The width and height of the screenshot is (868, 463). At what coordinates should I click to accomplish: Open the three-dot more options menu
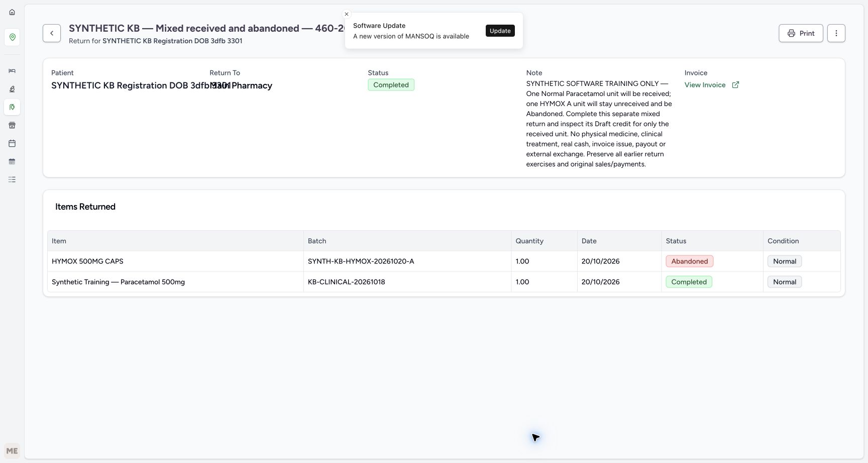(836, 33)
